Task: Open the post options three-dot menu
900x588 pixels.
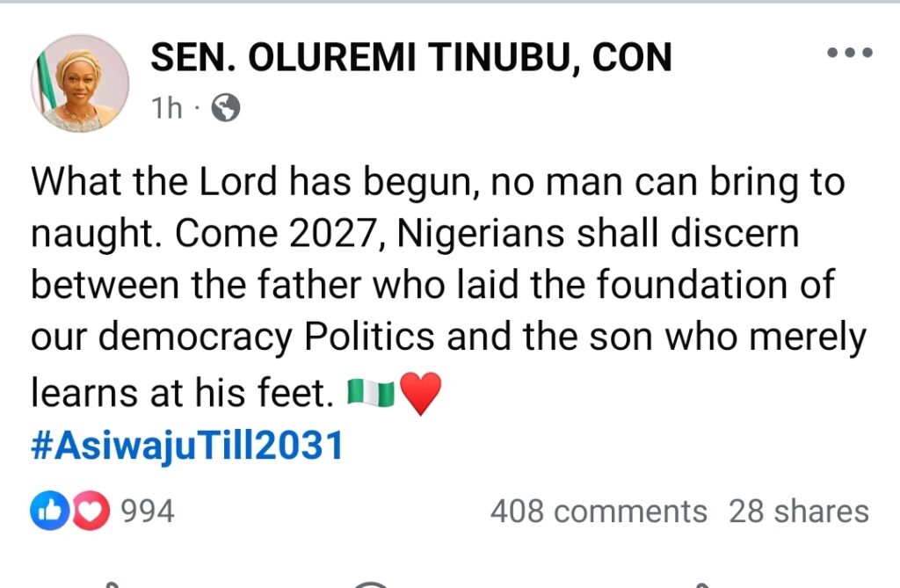Action: tap(850, 53)
